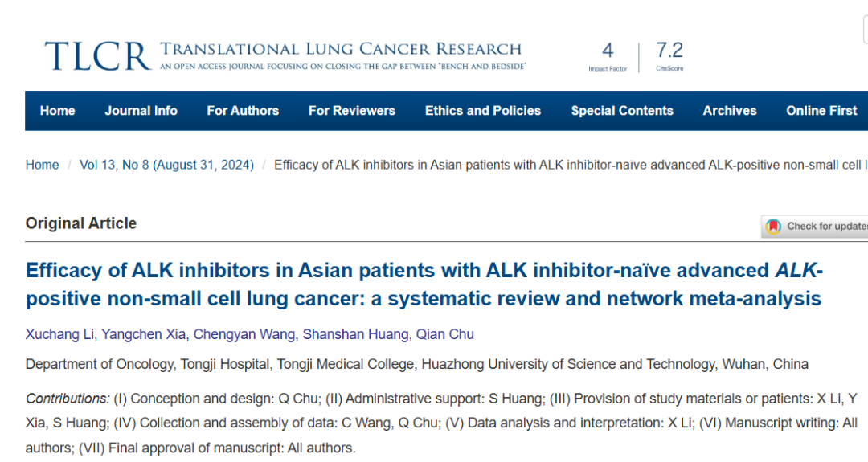Click the Impact Factor 4 metric

(608, 56)
